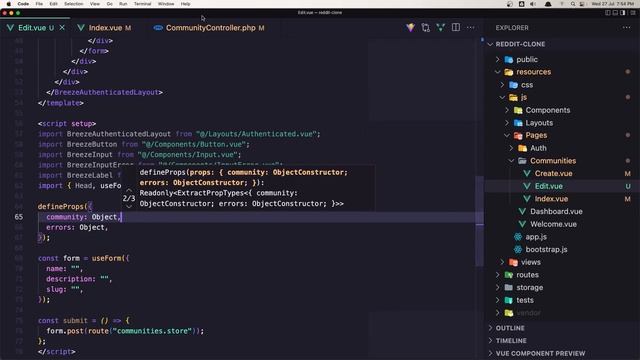The image size is (640, 360).
Task: Open Customize Layout icon in title bar
Action: pyautogui.click(x=633, y=13)
